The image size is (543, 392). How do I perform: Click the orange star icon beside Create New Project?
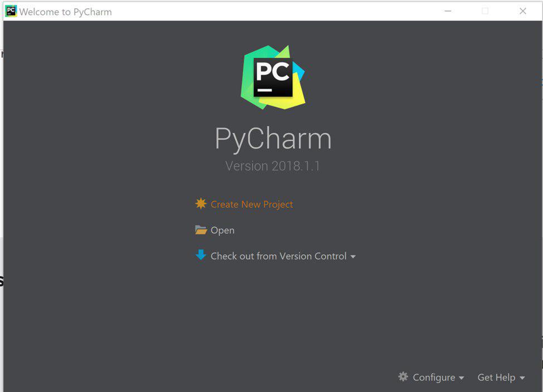(201, 204)
